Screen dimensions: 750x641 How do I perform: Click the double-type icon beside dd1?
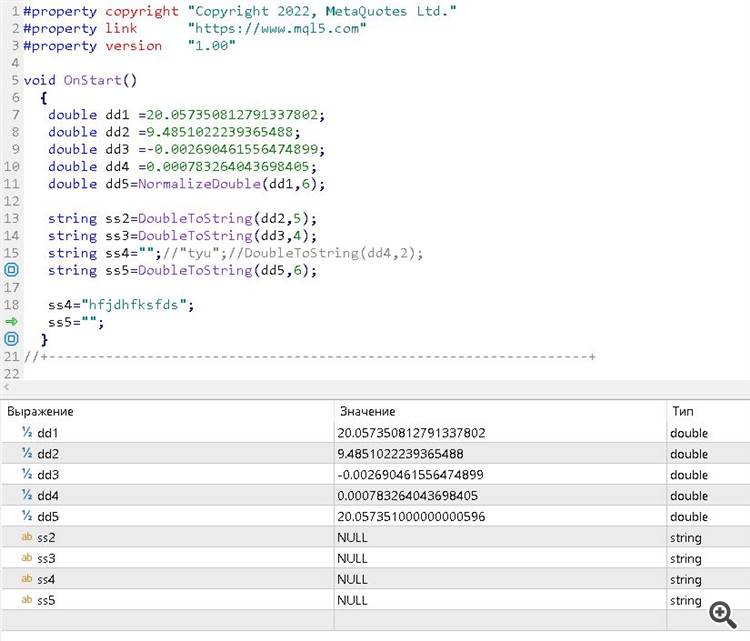pyautogui.click(x=27, y=432)
